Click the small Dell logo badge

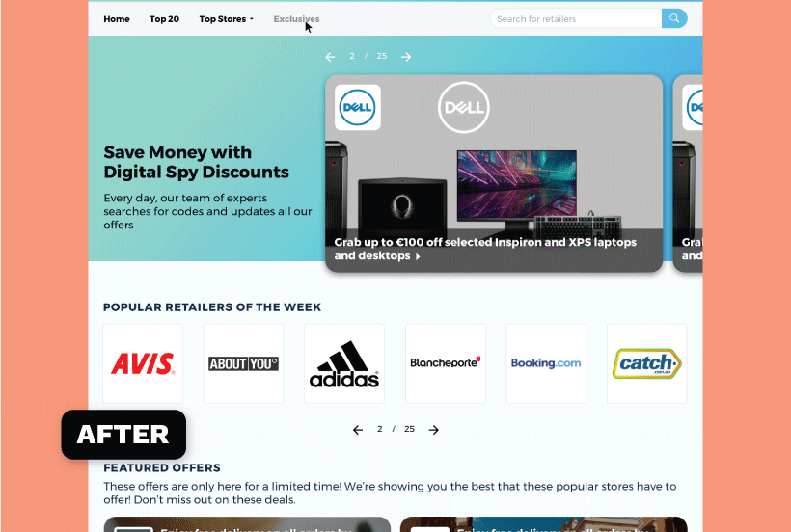point(358,107)
